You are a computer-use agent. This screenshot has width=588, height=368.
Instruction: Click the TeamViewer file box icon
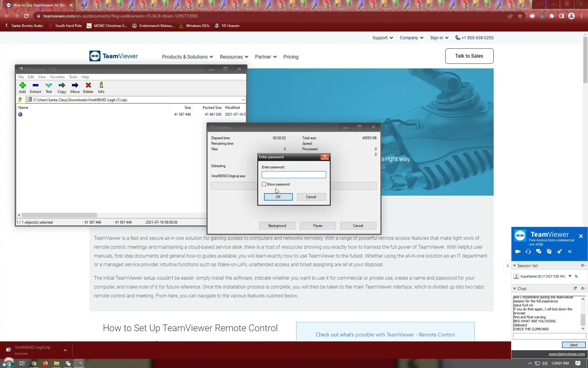tap(549, 251)
